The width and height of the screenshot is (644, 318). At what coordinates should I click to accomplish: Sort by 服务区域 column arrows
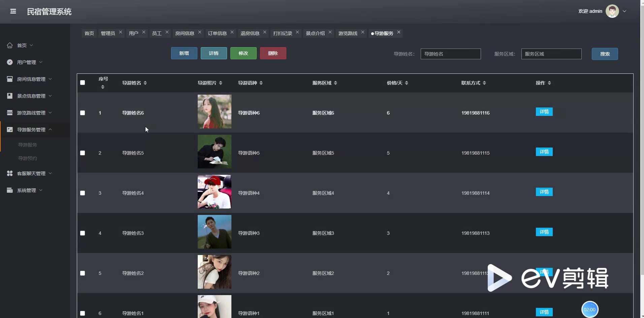(335, 83)
